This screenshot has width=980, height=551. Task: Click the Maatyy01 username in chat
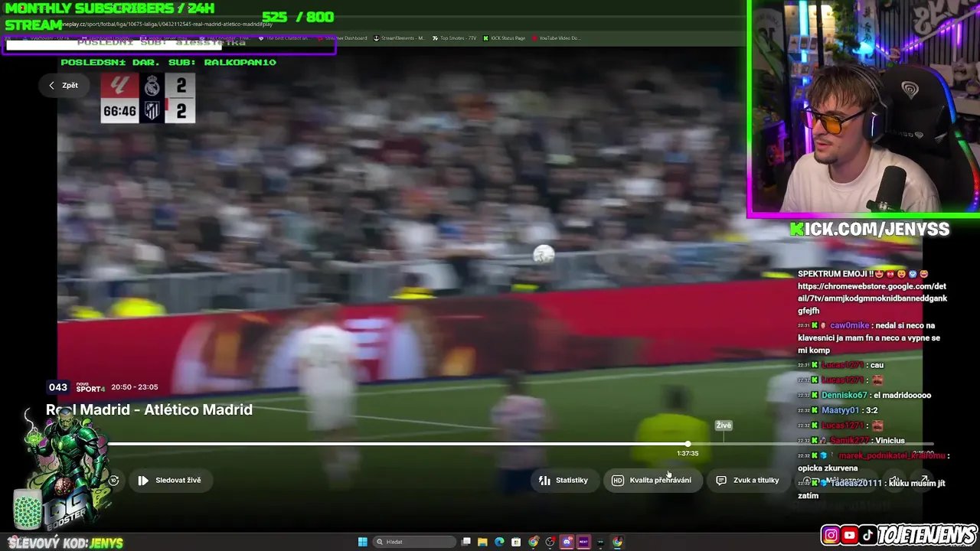(840, 410)
